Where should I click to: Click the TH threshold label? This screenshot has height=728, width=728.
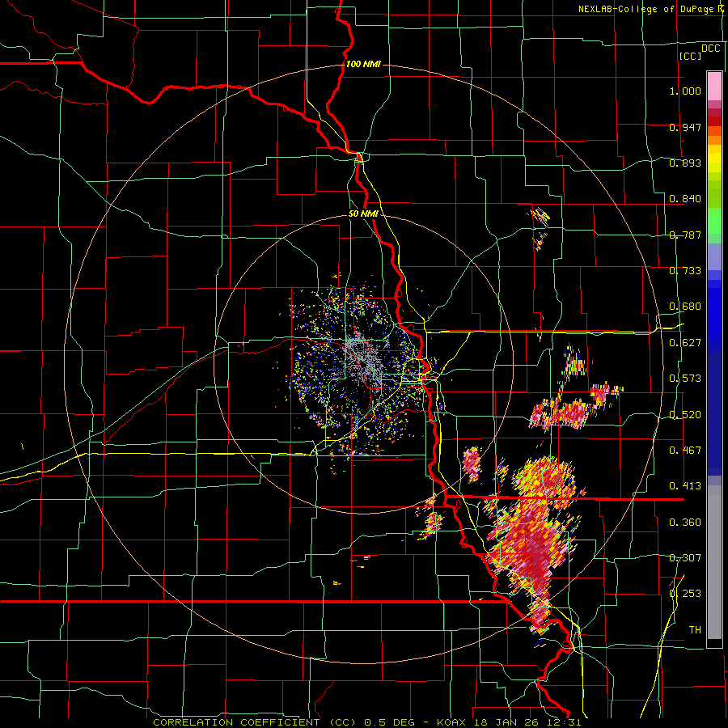point(695,630)
